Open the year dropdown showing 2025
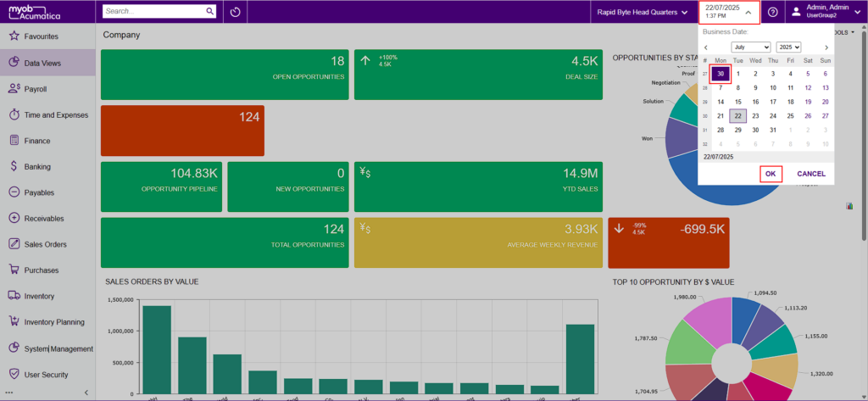 point(789,47)
